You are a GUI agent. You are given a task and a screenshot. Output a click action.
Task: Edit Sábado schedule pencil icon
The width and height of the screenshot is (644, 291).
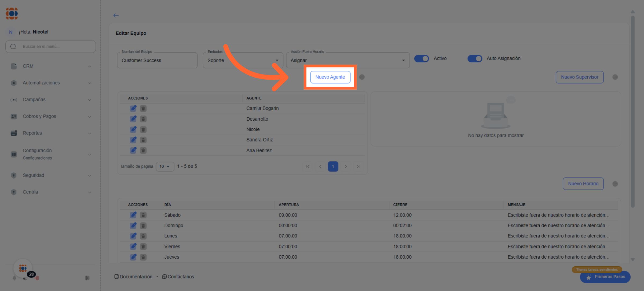(133, 215)
